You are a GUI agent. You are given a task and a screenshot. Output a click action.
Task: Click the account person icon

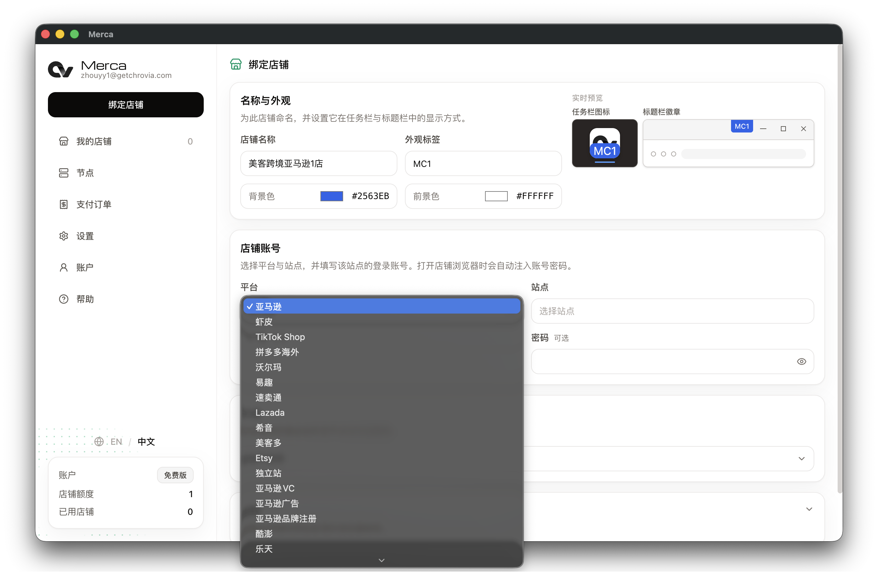coord(64,268)
